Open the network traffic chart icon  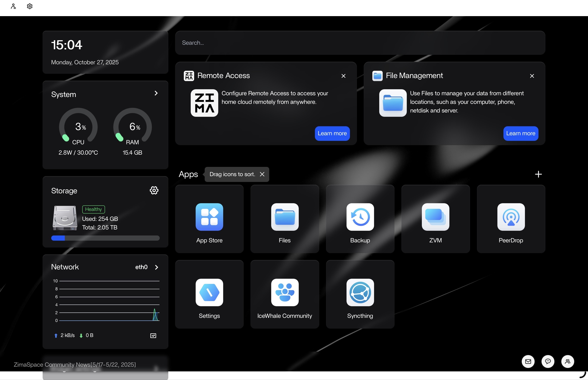tap(153, 335)
